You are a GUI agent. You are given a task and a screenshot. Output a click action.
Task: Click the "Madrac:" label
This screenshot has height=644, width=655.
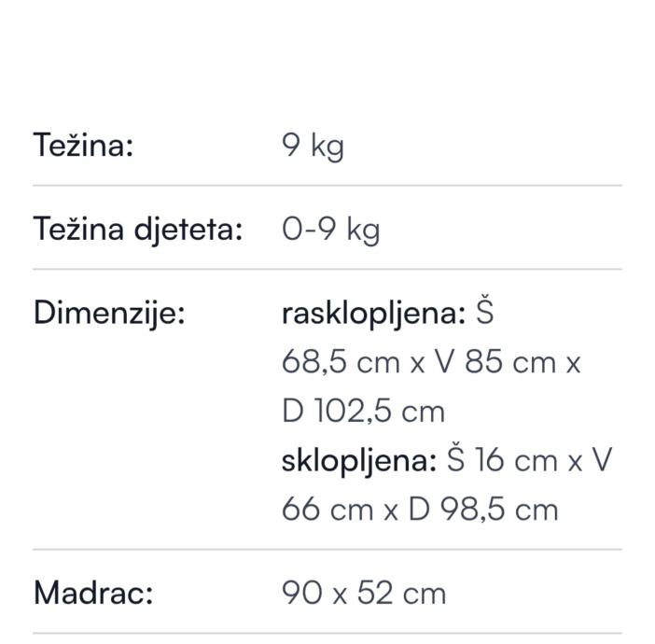tap(92, 593)
